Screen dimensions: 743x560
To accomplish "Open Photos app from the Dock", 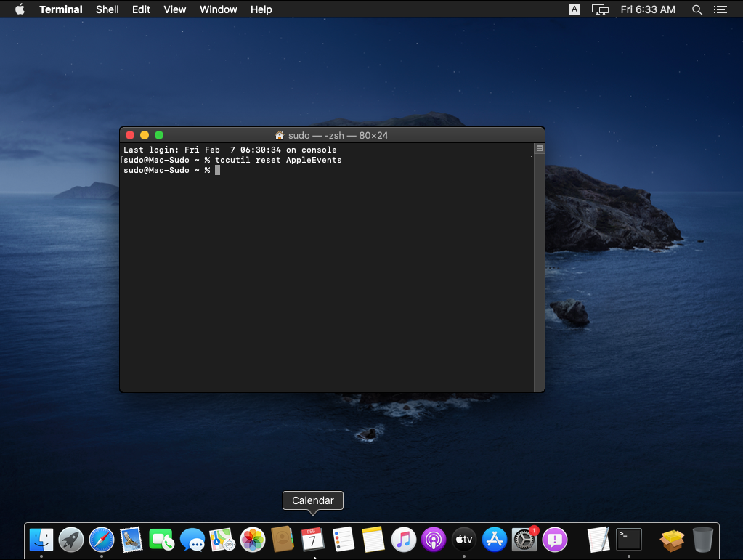I will pyautogui.click(x=253, y=540).
